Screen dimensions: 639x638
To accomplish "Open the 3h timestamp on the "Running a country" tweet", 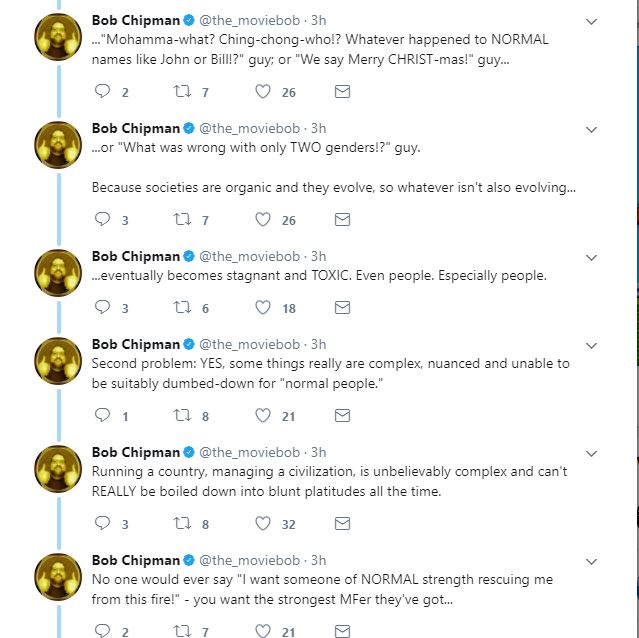I will 319,452.
